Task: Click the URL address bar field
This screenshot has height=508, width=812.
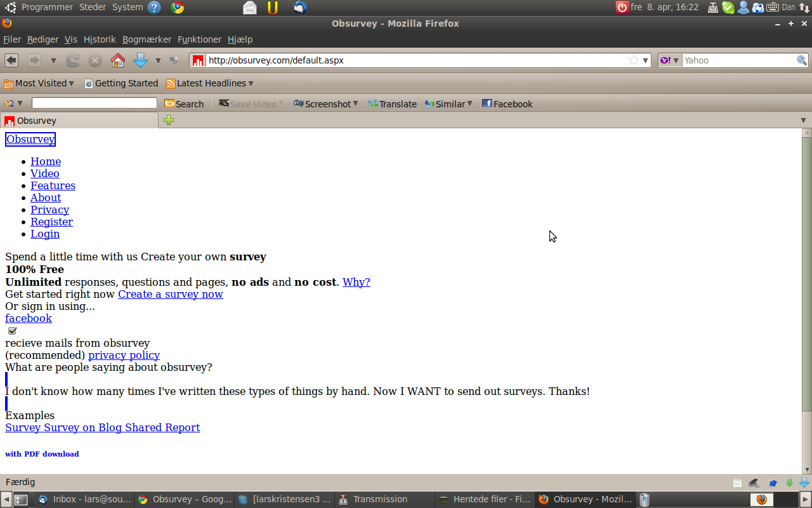Action: (x=412, y=60)
